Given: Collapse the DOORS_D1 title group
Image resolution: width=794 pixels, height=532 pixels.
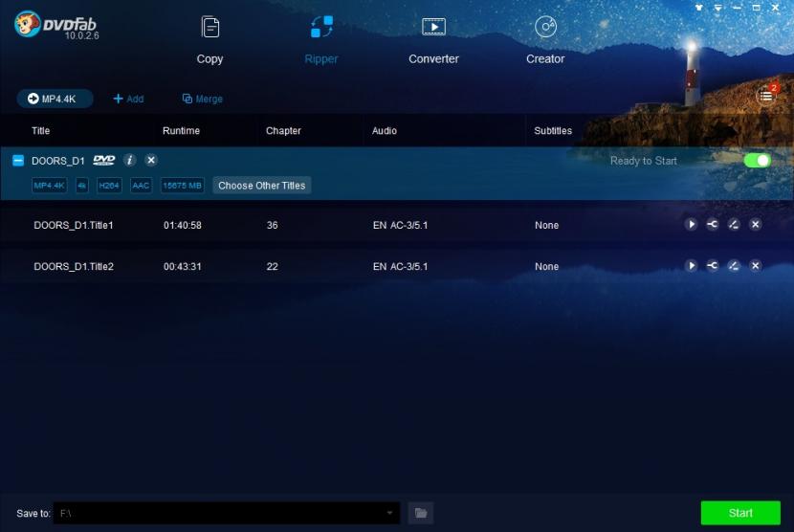Looking at the screenshot, I should (x=18, y=161).
